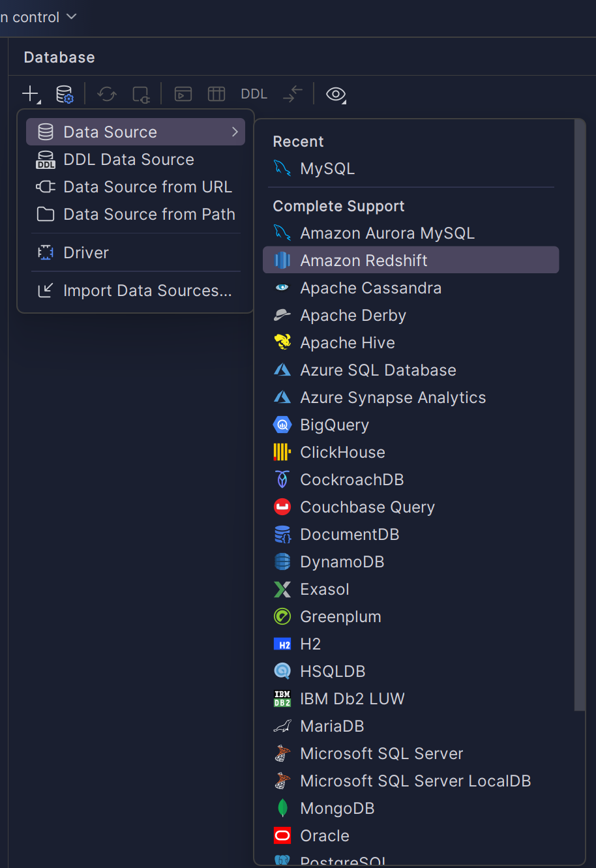Image resolution: width=596 pixels, height=868 pixels.
Task: Select Azure Synapse Analytics
Action: pyautogui.click(x=411, y=397)
